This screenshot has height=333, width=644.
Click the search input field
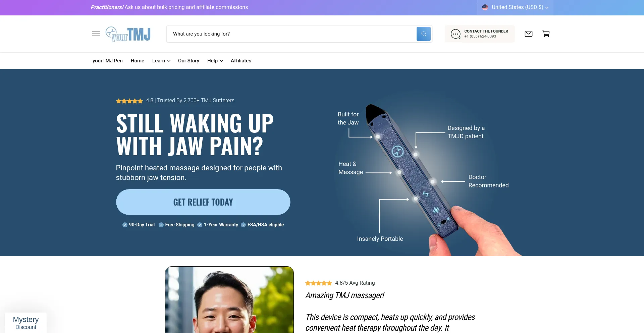(291, 34)
